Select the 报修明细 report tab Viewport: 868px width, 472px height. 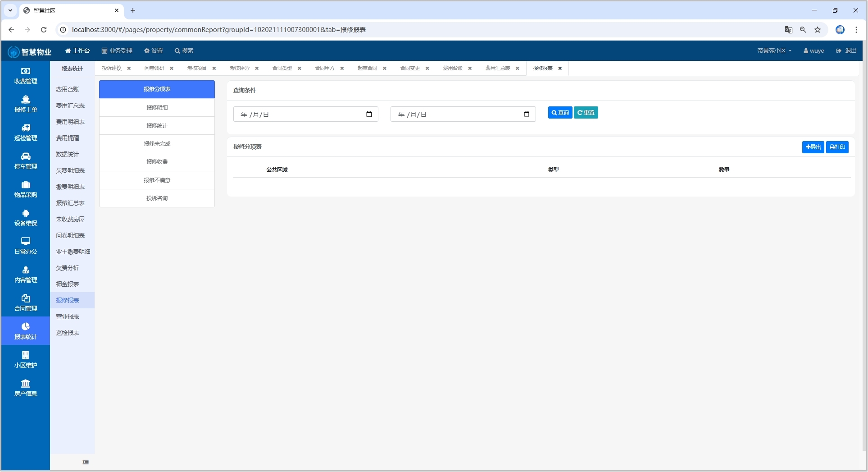[157, 108]
